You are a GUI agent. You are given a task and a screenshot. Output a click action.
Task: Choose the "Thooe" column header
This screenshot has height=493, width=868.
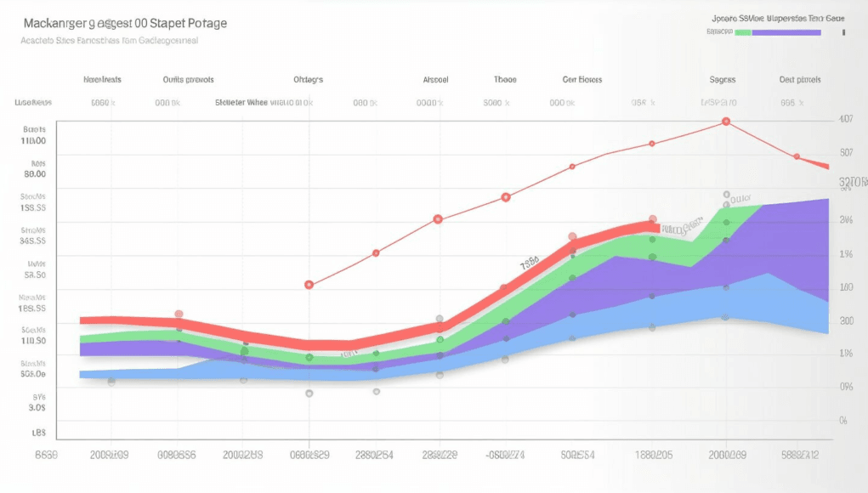tap(505, 80)
